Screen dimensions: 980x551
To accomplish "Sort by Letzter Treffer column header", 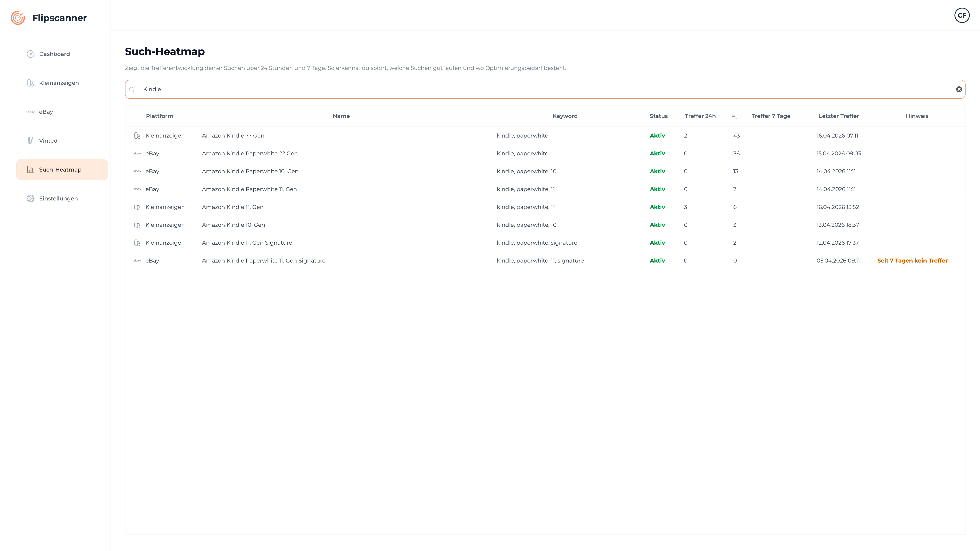I will 839,116.
